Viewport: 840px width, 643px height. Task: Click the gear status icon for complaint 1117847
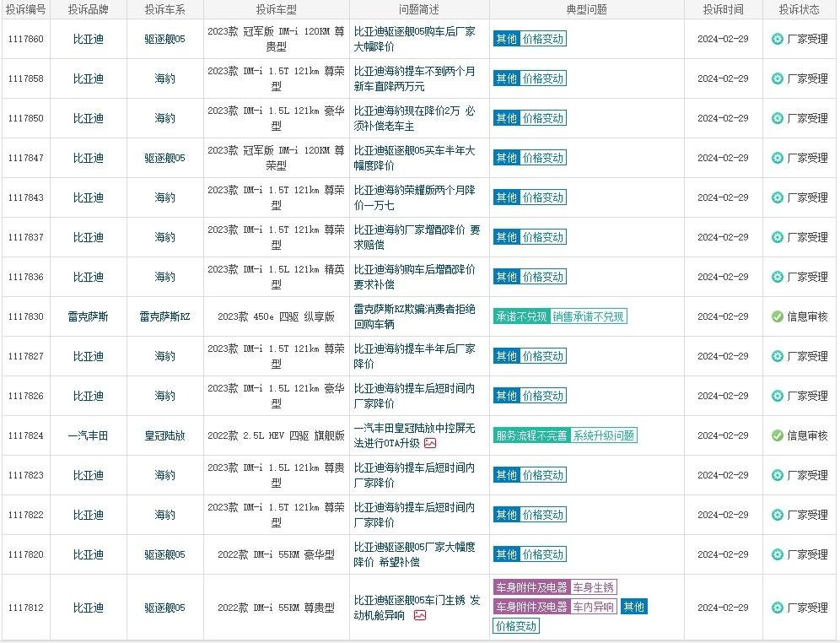click(x=778, y=158)
